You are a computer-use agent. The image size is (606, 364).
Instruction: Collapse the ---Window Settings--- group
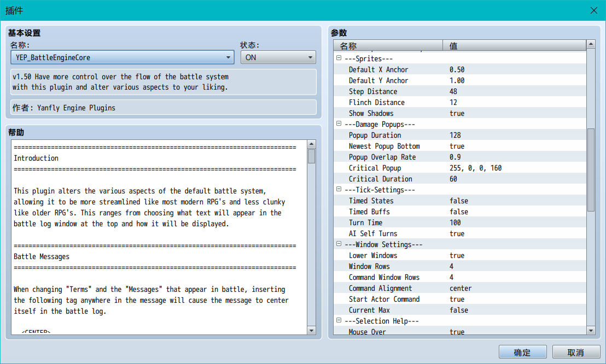point(339,244)
